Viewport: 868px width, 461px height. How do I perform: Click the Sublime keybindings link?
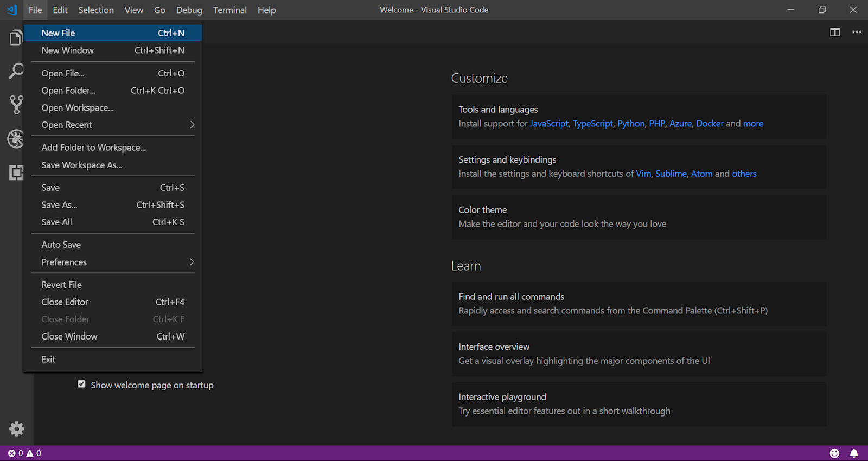coord(671,174)
